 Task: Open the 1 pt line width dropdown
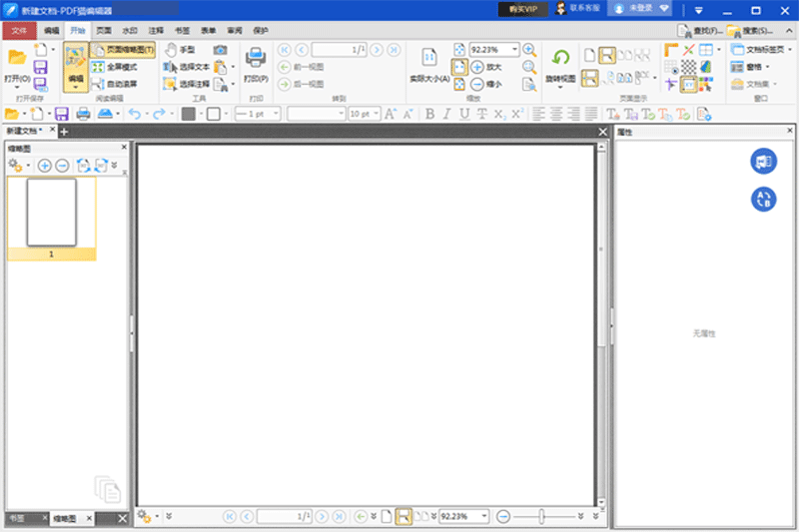coord(278,114)
